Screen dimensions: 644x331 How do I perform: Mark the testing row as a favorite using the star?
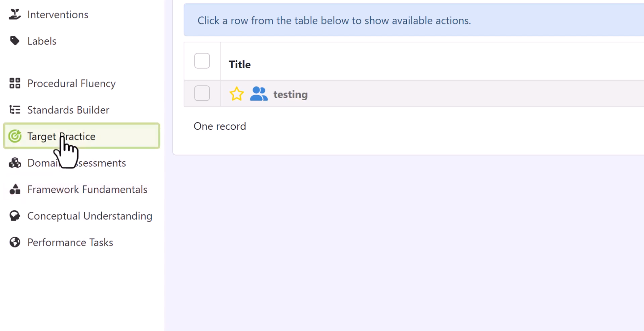[x=236, y=94]
